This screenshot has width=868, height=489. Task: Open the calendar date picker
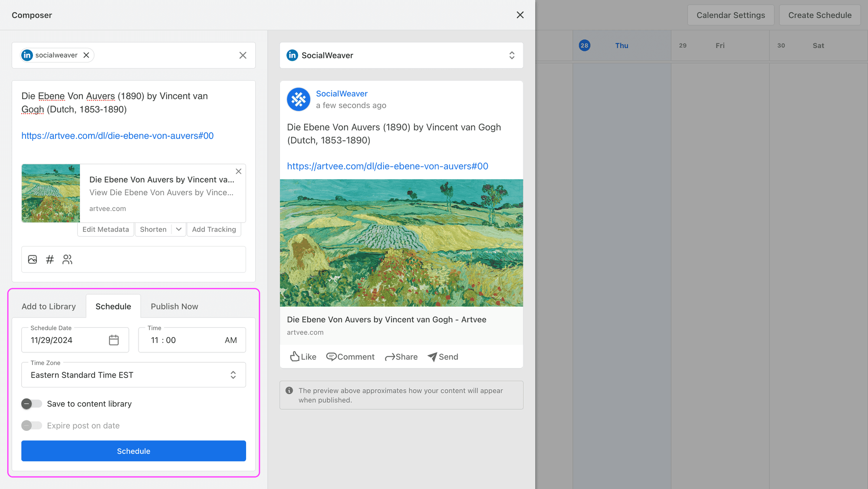tap(114, 340)
